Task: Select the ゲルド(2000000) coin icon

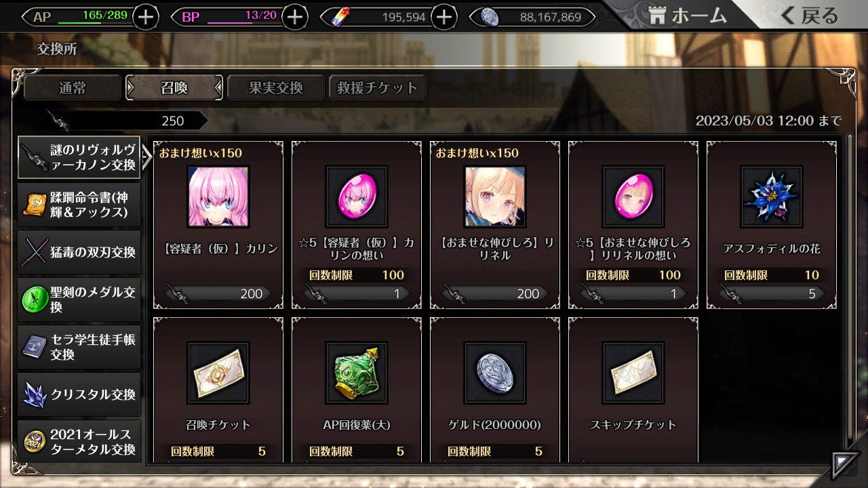Action: click(x=495, y=373)
